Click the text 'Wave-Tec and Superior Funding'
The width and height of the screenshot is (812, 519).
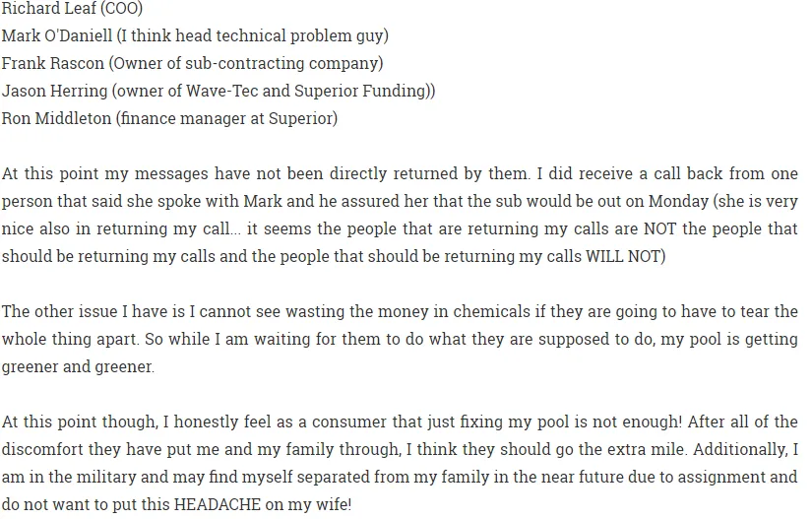[306, 91]
